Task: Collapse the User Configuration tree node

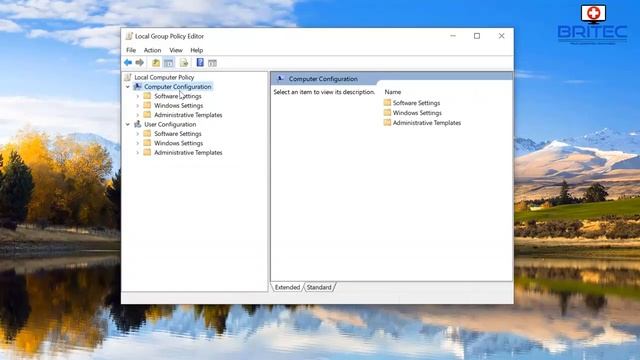Action: pos(128,124)
